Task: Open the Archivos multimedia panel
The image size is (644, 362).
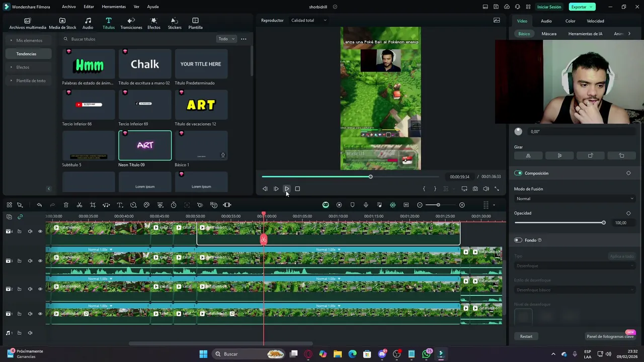Action: (x=28, y=23)
